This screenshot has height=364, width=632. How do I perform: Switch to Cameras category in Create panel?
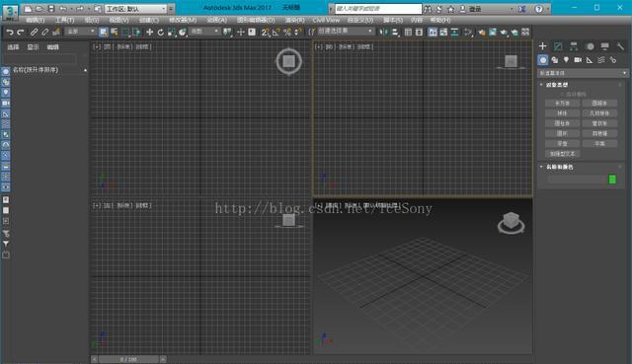pyautogui.click(x=578, y=60)
